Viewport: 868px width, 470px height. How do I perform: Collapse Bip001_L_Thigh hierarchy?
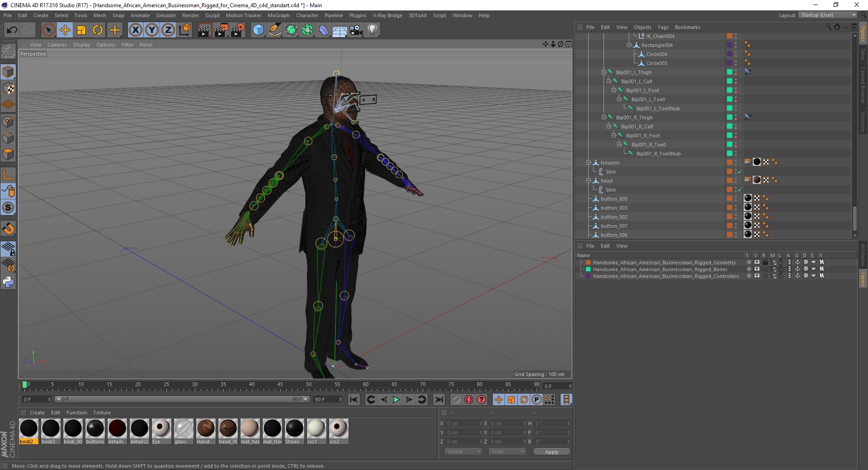[x=604, y=72]
